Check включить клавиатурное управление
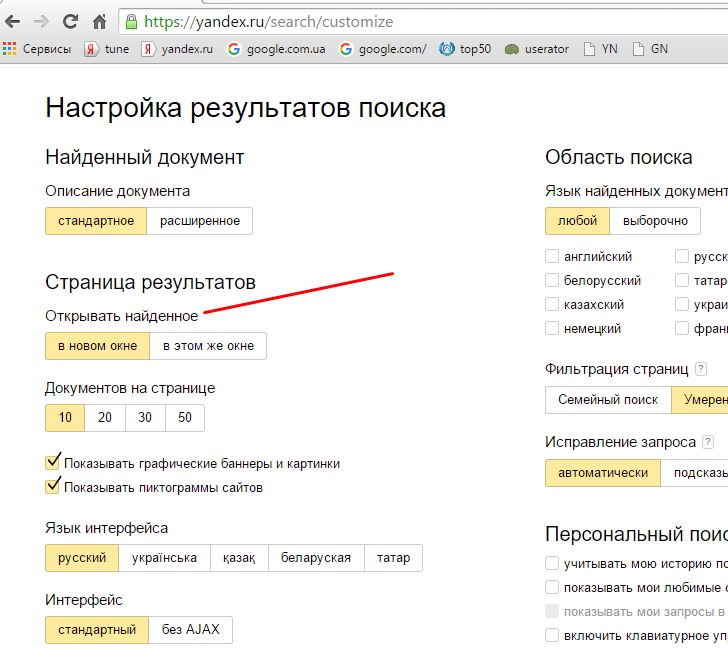This screenshot has height=649, width=728. (x=552, y=635)
